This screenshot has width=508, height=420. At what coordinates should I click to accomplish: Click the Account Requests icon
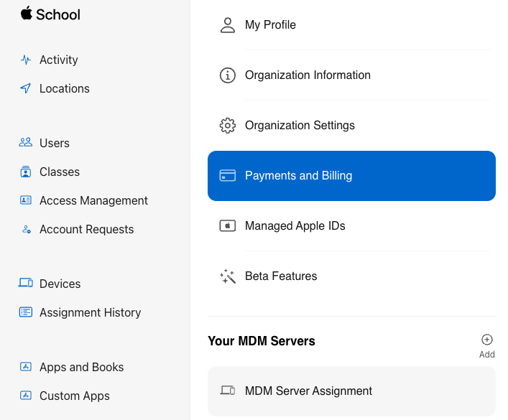click(27, 229)
